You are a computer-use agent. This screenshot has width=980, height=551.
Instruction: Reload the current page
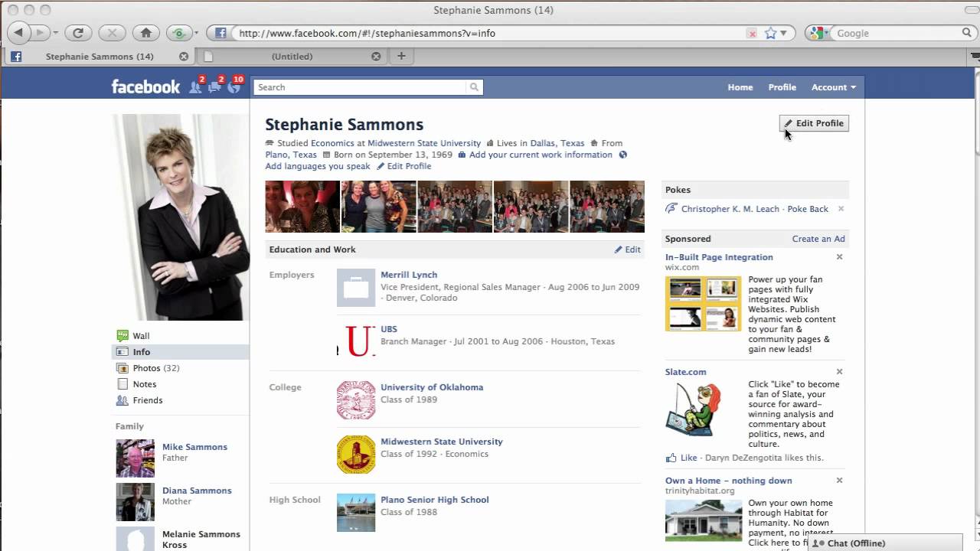pyautogui.click(x=77, y=33)
